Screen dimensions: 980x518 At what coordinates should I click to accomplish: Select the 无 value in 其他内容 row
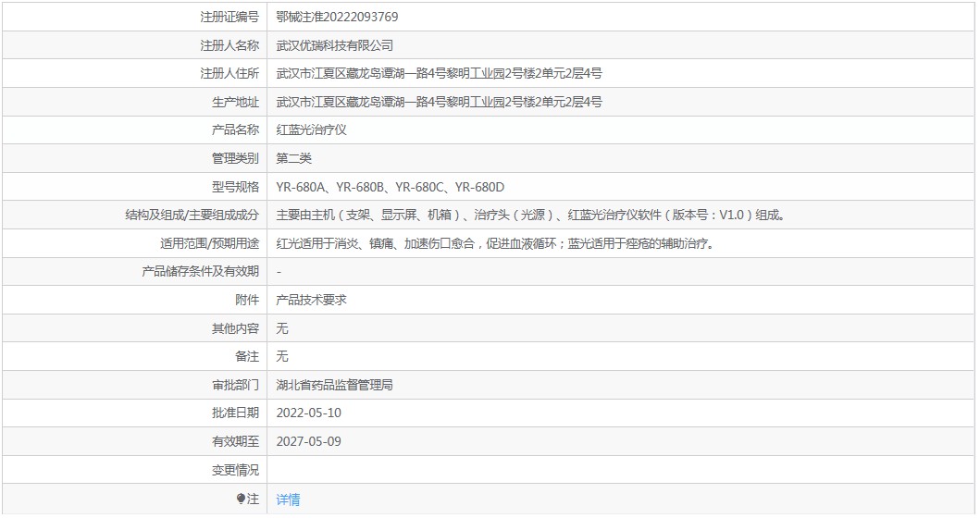[x=282, y=328]
